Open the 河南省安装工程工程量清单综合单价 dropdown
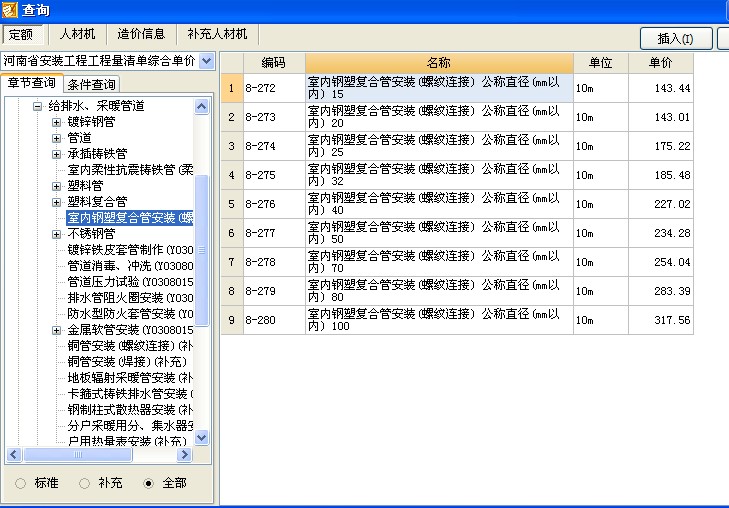 (206, 61)
